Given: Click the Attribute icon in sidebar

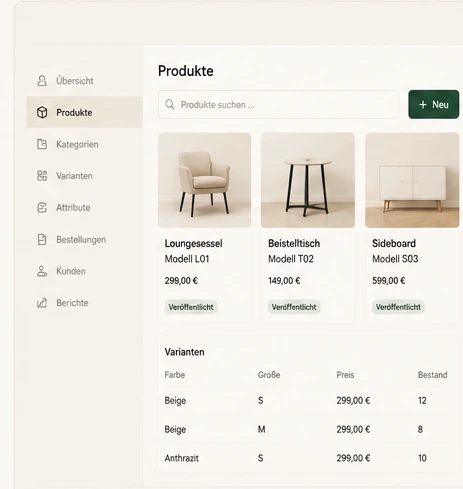Looking at the screenshot, I should (42, 207).
